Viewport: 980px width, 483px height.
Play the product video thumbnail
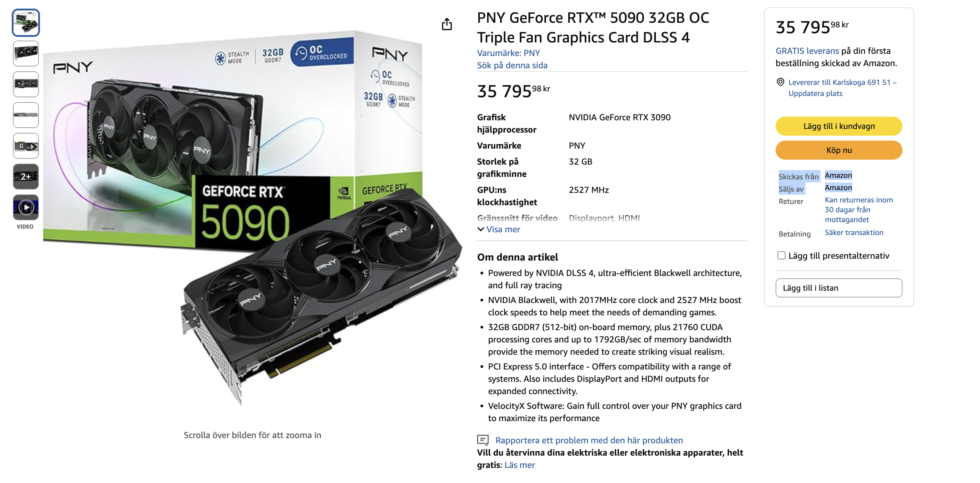pyautogui.click(x=26, y=207)
